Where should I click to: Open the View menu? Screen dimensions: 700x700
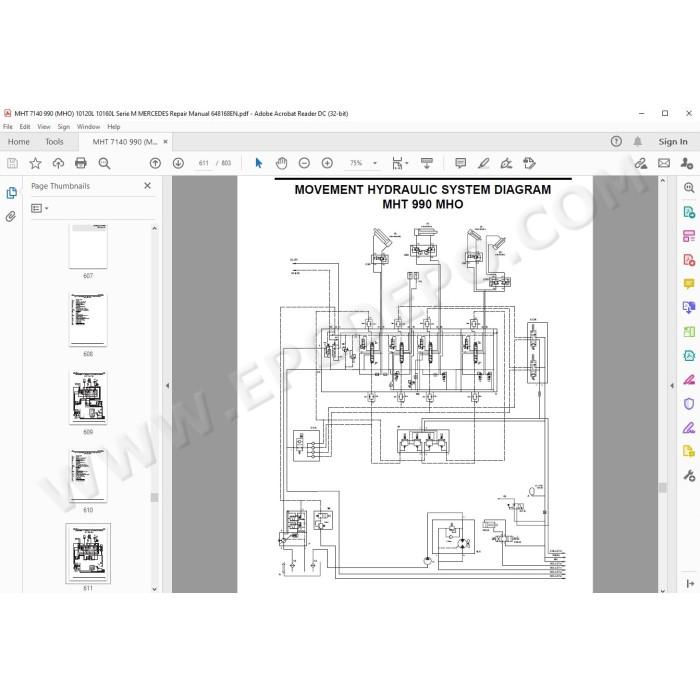44,127
